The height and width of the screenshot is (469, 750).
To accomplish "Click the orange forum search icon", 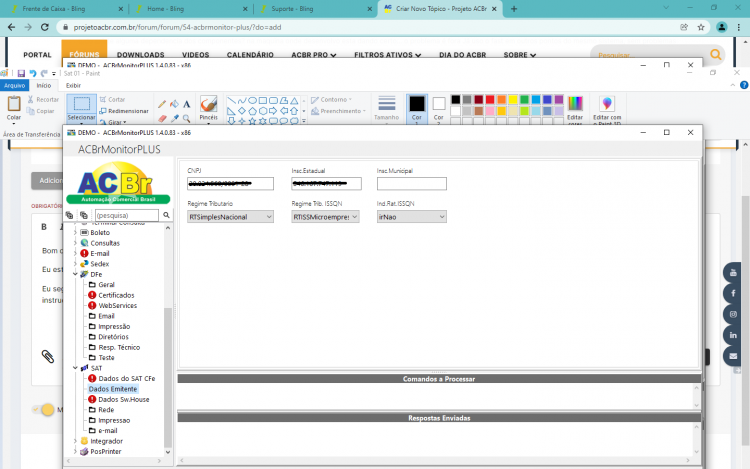I will click(x=716, y=55).
